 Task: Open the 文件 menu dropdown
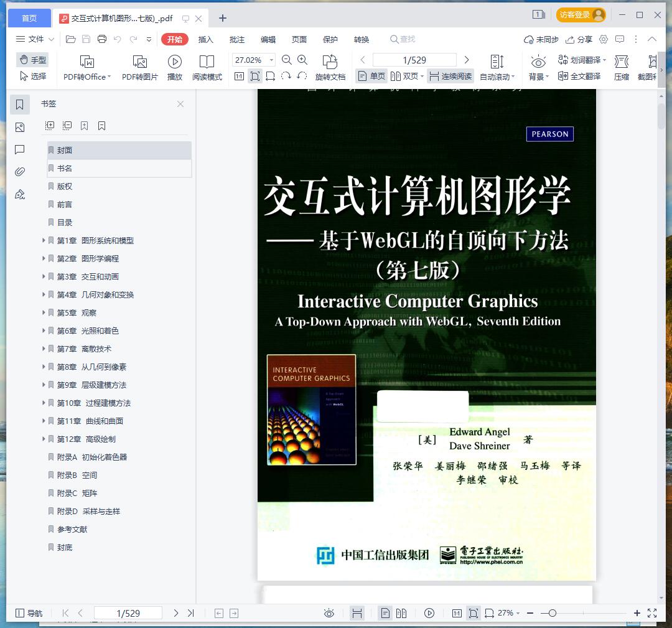coord(35,39)
